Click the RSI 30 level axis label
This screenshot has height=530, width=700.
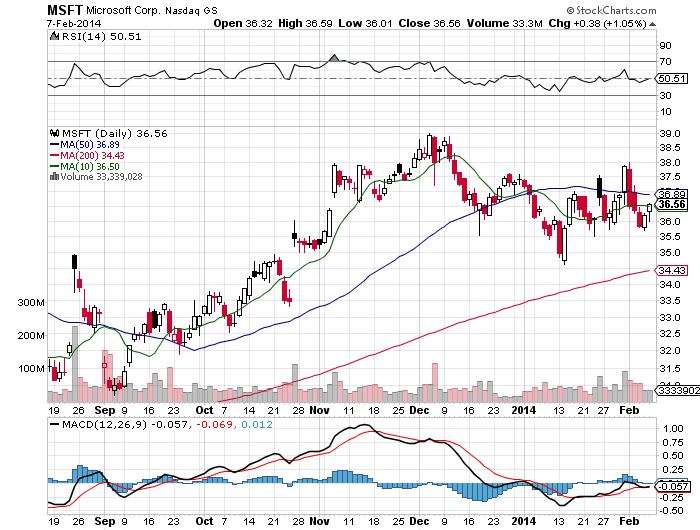click(x=665, y=96)
